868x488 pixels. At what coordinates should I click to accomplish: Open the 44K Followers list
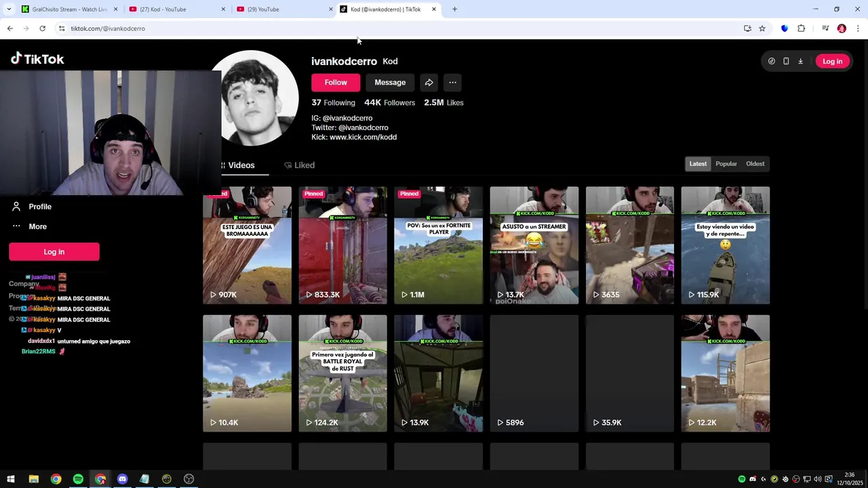click(389, 103)
